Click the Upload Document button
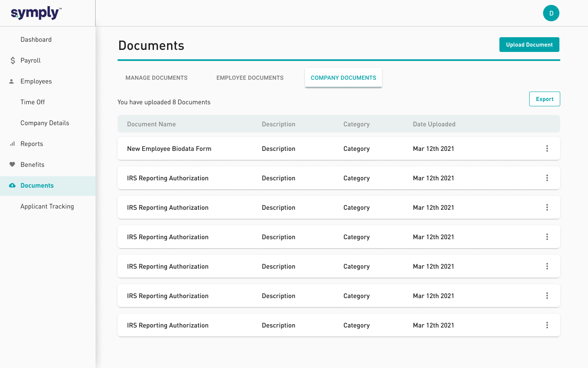Image resolution: width=588 pixels, height=368 pixels. [529, 45]
